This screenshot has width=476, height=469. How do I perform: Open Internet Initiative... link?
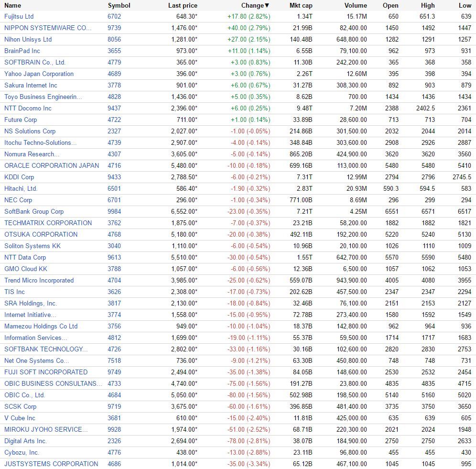coord(30,315)
